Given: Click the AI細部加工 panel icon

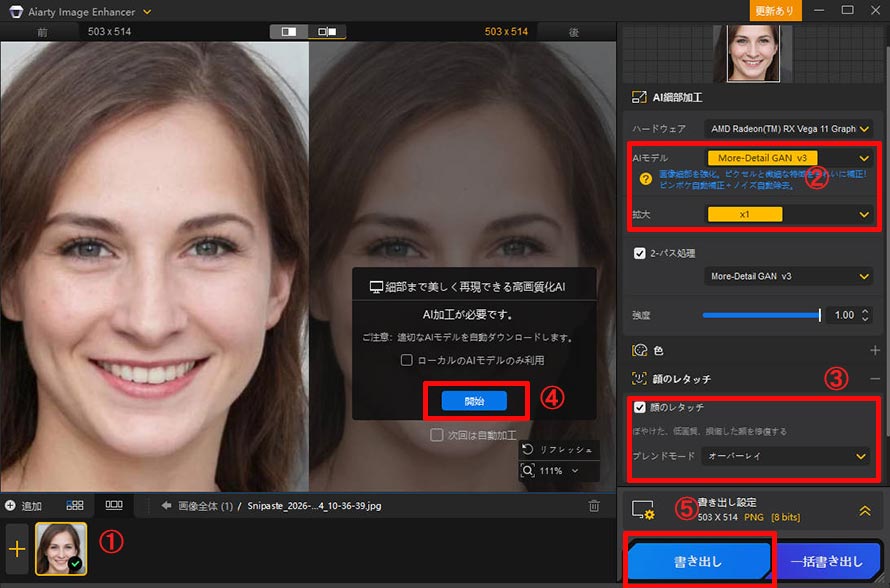Looking at the screenshot, I should (638, 97).
